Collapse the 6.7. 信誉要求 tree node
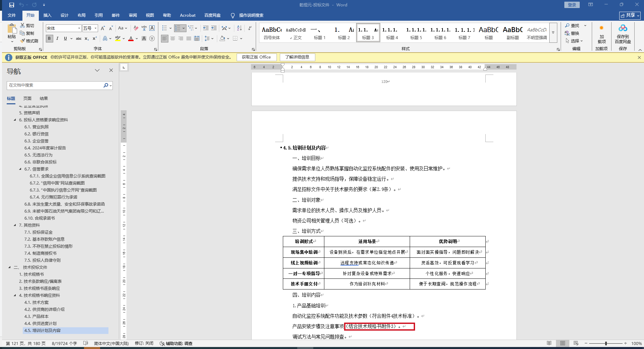The height and width of the screenshot is (349, 644). click(x=20, y=169)
